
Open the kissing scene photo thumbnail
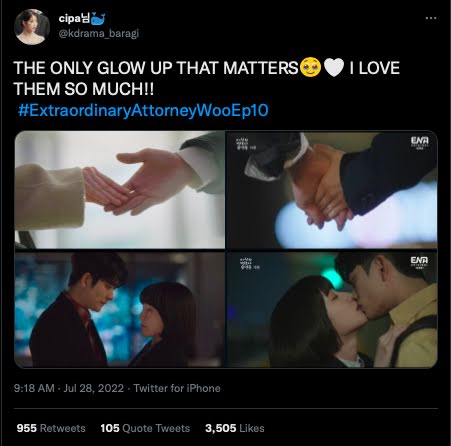332,310
